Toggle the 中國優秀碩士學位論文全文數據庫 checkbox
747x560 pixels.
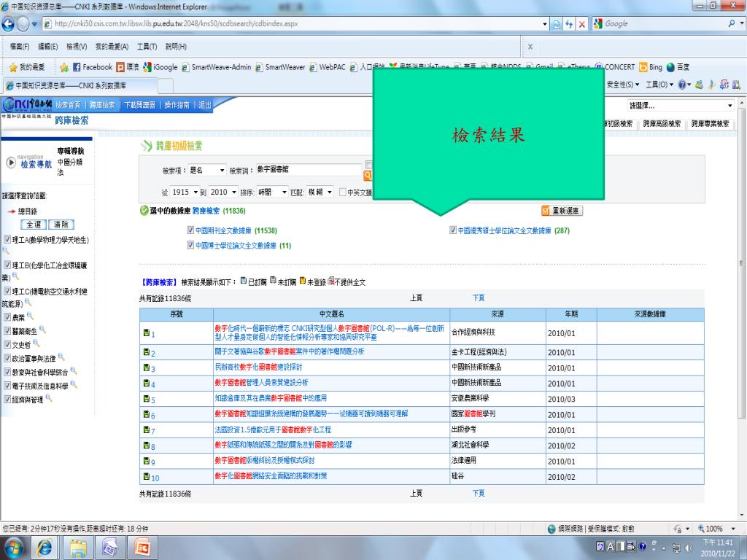pos(453,230)
